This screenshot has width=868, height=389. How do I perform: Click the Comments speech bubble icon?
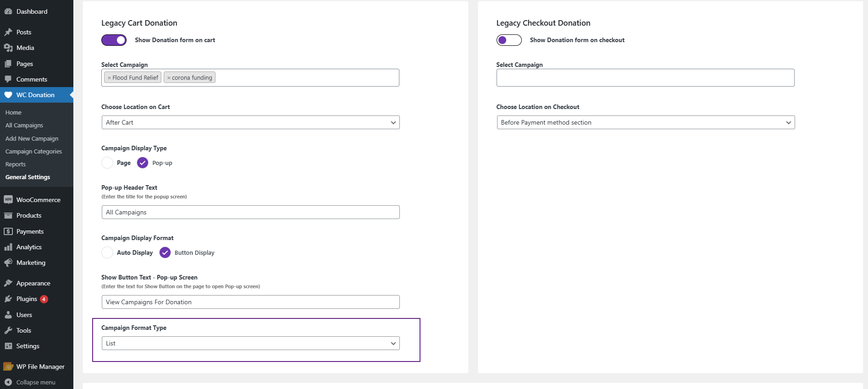[x=8, y=79]
